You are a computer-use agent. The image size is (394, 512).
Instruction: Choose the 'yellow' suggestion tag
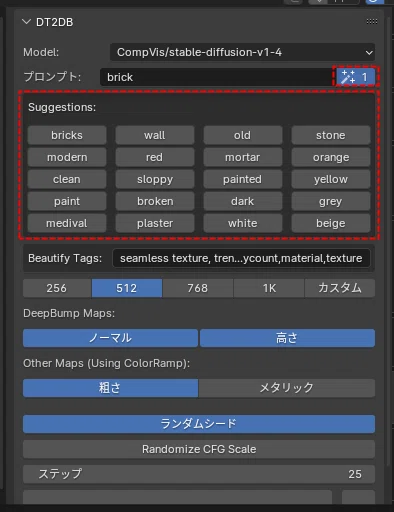tap(331, 179)
